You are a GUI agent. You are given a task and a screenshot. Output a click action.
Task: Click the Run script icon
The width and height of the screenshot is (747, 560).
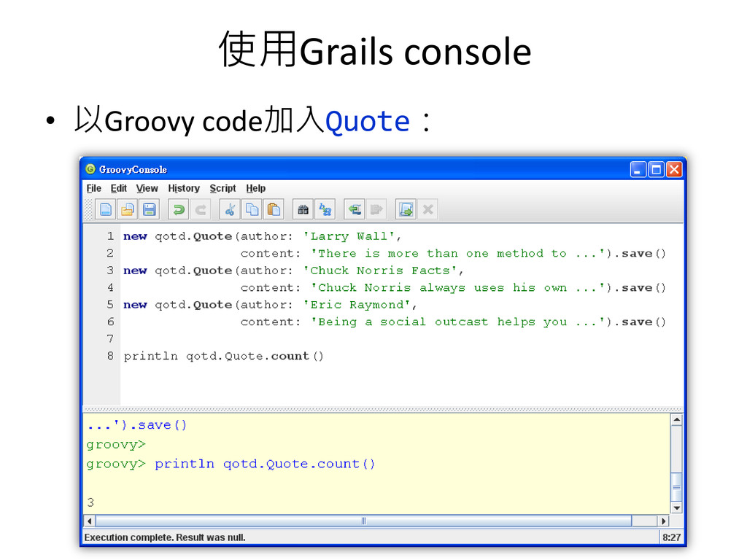[x=406, y=209]
